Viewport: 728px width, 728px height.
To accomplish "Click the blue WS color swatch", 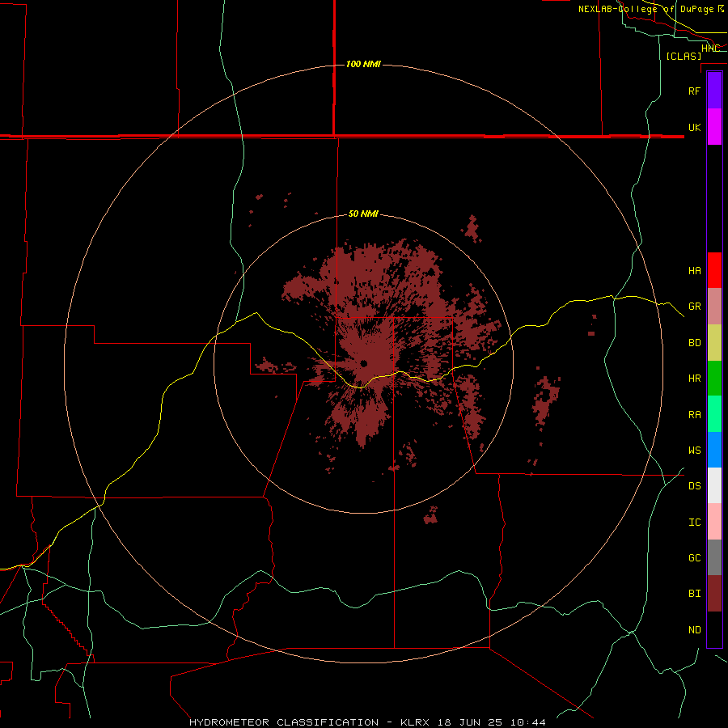I will click(x=714, y=450).
